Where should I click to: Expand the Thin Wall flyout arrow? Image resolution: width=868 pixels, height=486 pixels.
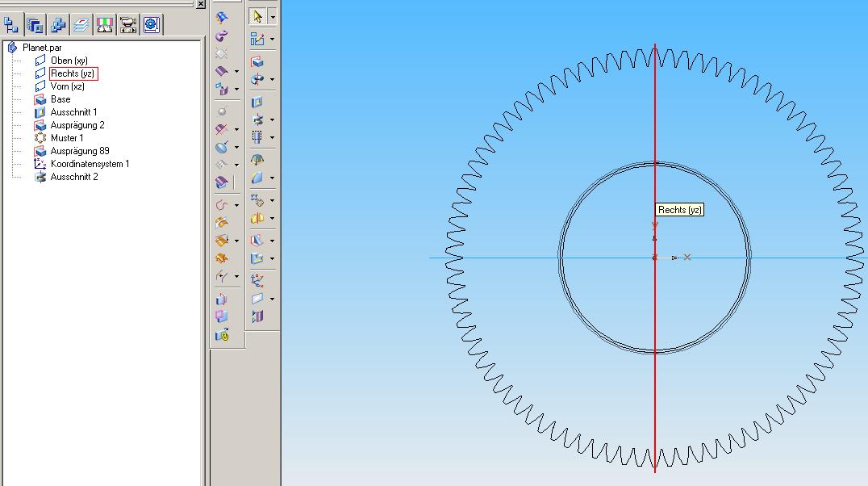pyautogui.click(x=273, y=258)
